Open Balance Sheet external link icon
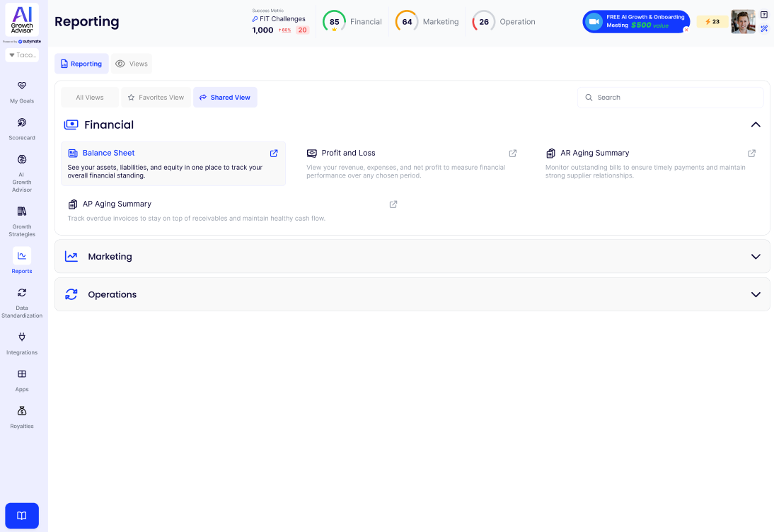 coord(274,154)
